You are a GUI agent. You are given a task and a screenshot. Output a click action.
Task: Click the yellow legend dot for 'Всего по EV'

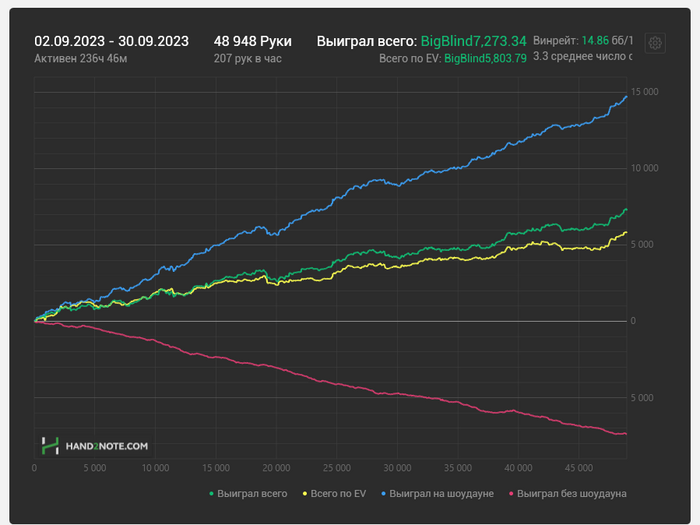click(305, 494)
